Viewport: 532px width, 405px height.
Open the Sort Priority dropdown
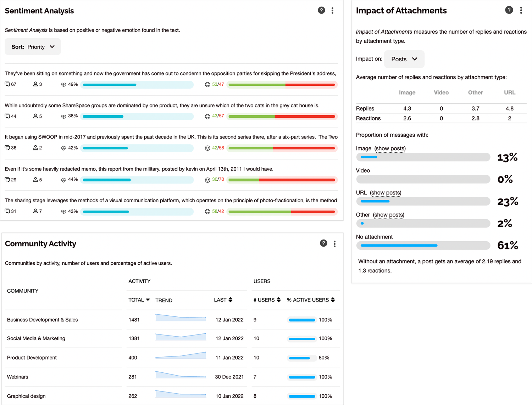33,46
